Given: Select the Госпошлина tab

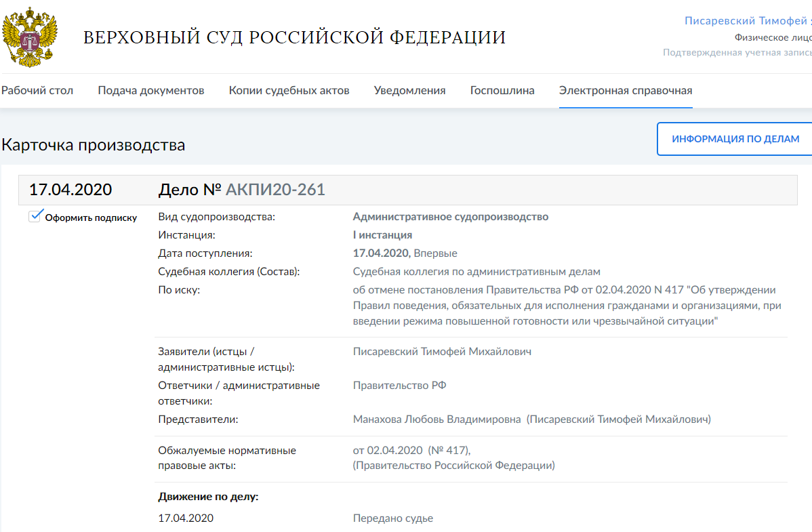Looking at the screenshot, I should 502,89.
